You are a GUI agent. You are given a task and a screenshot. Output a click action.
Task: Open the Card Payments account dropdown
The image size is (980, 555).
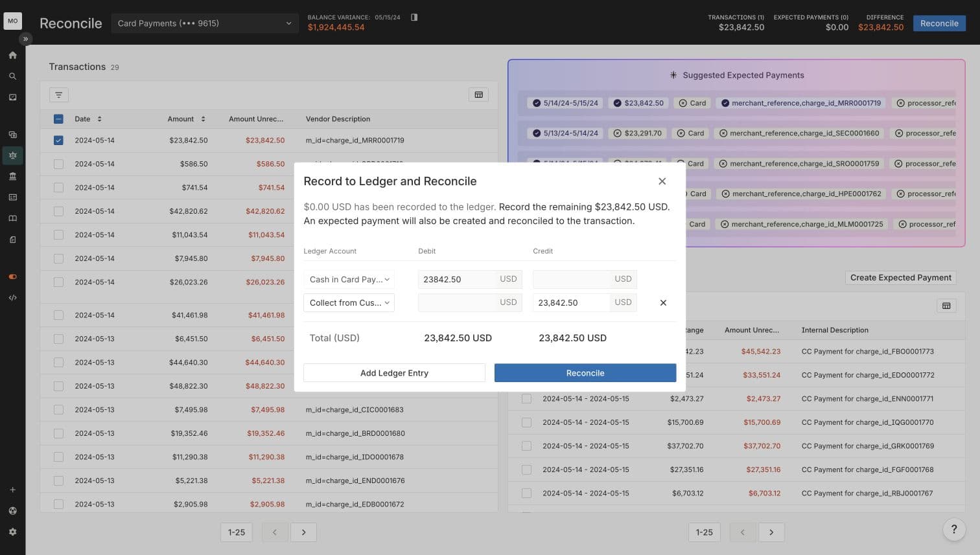pyautogui.click(x=204, y=23)
